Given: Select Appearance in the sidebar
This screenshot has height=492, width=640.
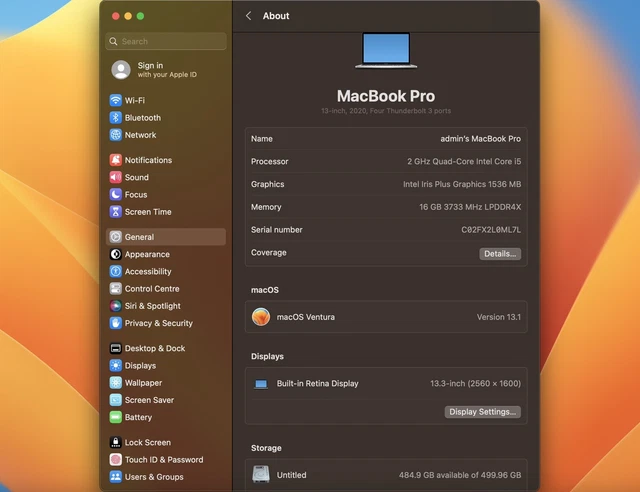Looking at the screenshot, I should click(x=147, y=255).
